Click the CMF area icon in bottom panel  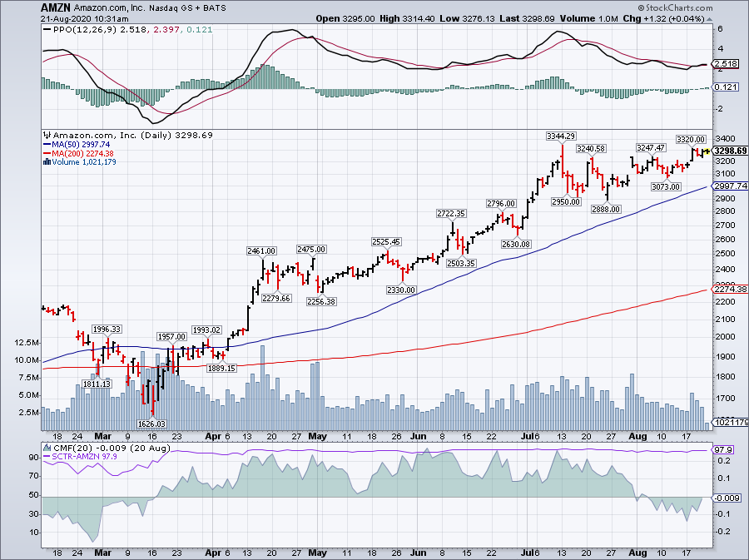(47, 450)
